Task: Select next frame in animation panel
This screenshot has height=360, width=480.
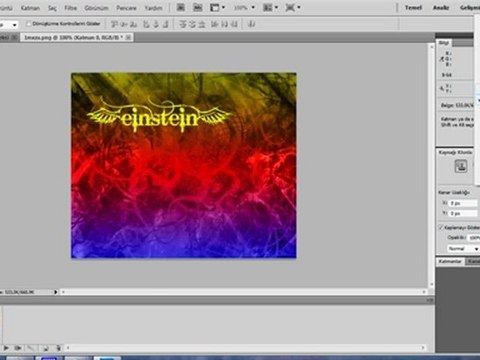Action: pyautogui.click(x=18, y=348)
